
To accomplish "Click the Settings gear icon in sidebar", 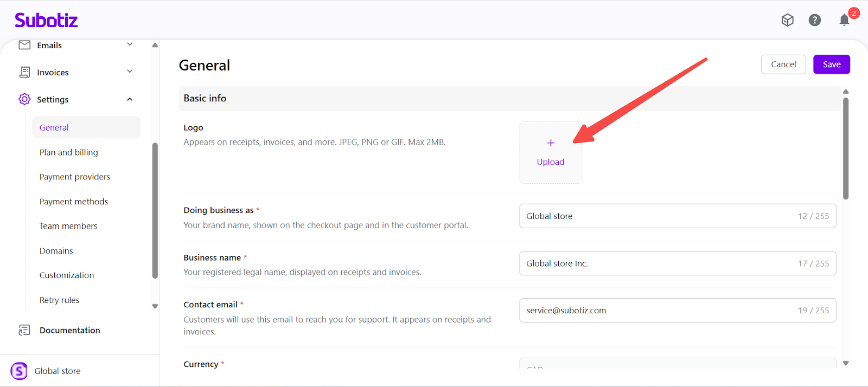I will click(24, 99).
